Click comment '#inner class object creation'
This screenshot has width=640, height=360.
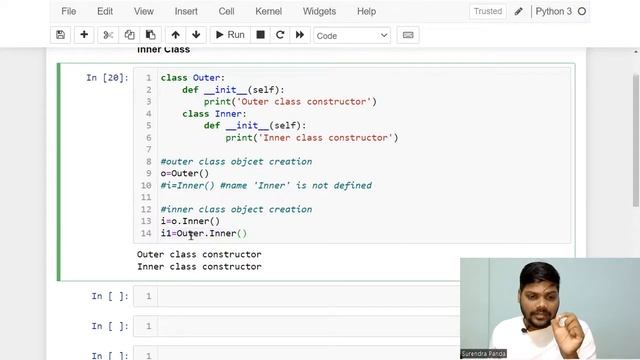(236, 209)
